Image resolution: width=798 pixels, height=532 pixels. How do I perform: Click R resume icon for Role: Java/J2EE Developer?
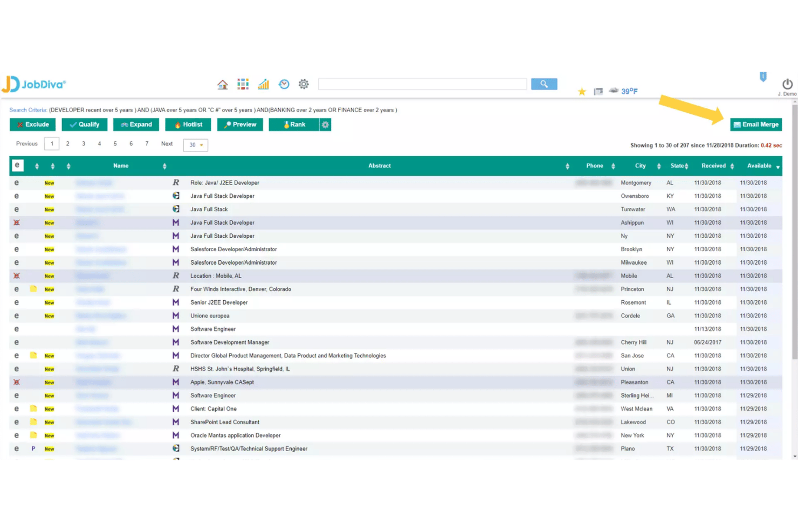(x=176, y=183)
